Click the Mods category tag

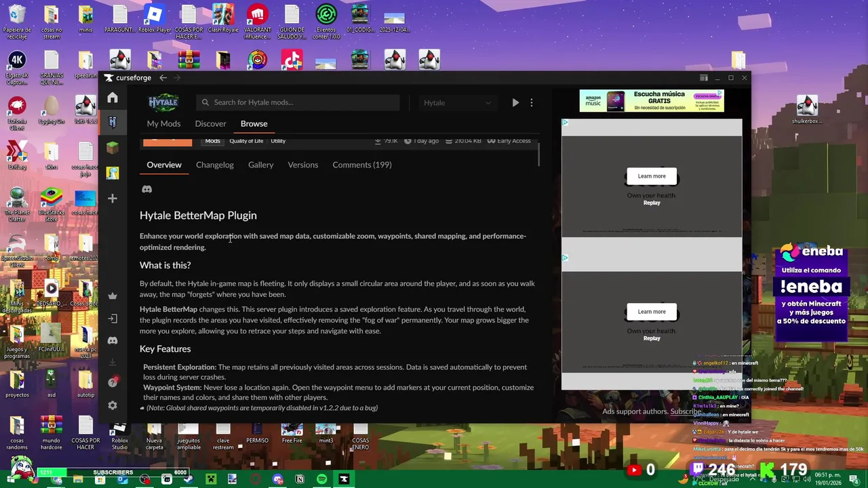click(x=212, y=141)
